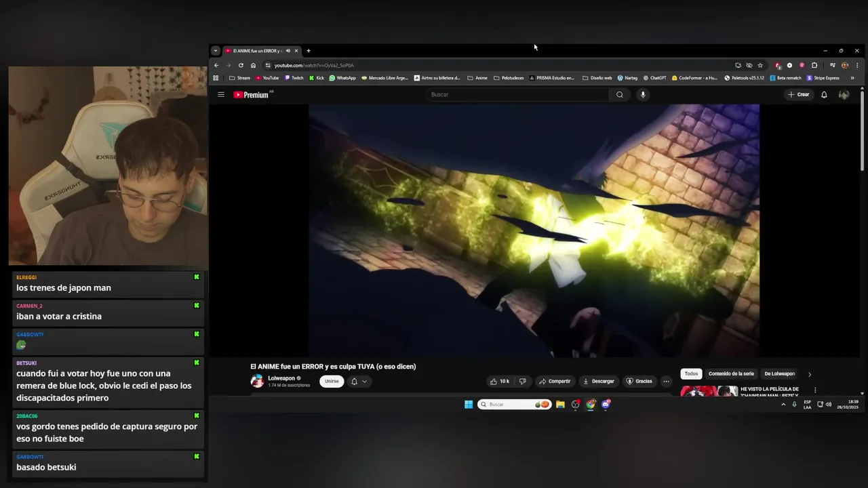
Task: Open the Anime bookmark folder
Action: [477, 78]
